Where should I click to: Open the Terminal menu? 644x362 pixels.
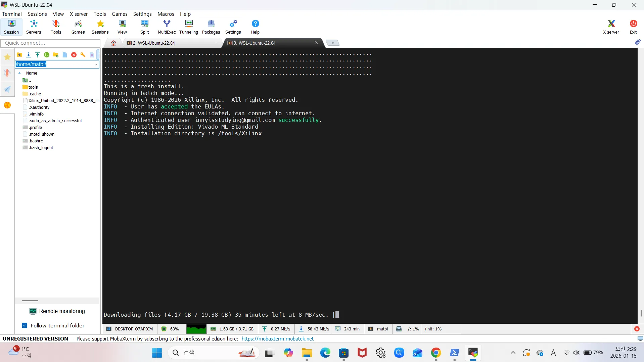(12, 14)
